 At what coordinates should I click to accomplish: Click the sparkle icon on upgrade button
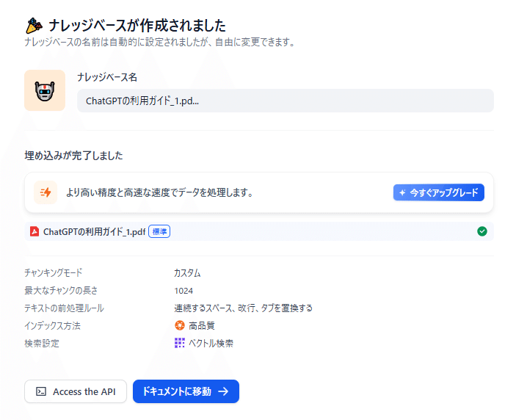402,192
